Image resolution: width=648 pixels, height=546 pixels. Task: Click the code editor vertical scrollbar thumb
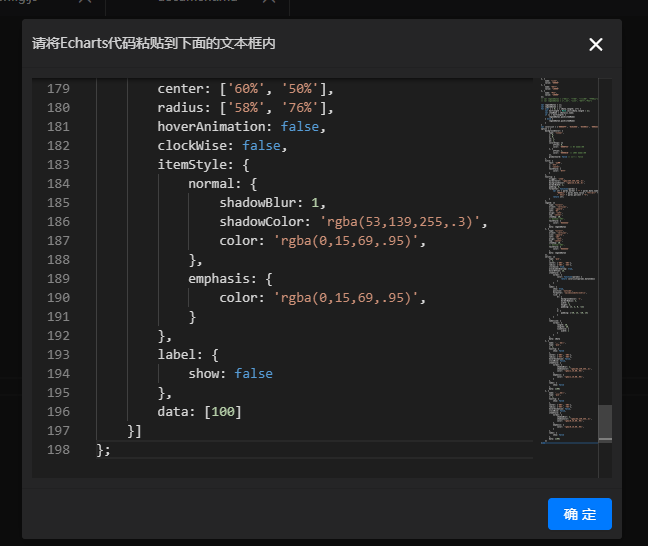tap(605, 423)
